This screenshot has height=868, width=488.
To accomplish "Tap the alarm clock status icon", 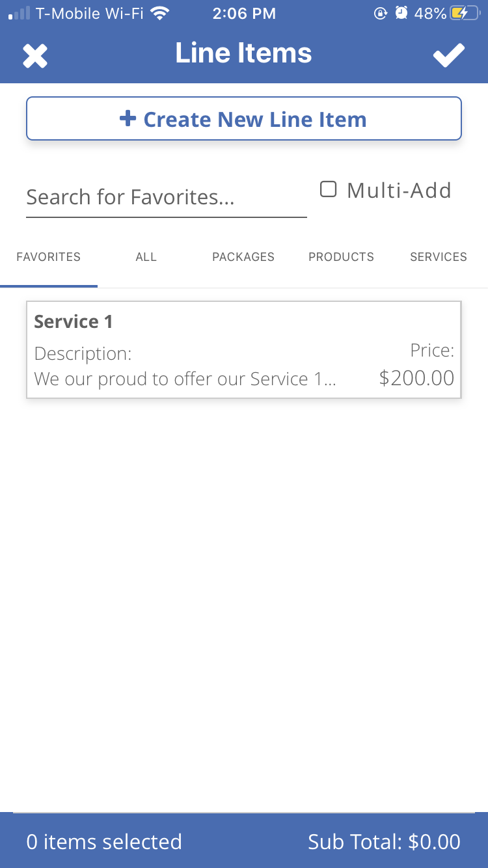I will click(x=401, y=13).
